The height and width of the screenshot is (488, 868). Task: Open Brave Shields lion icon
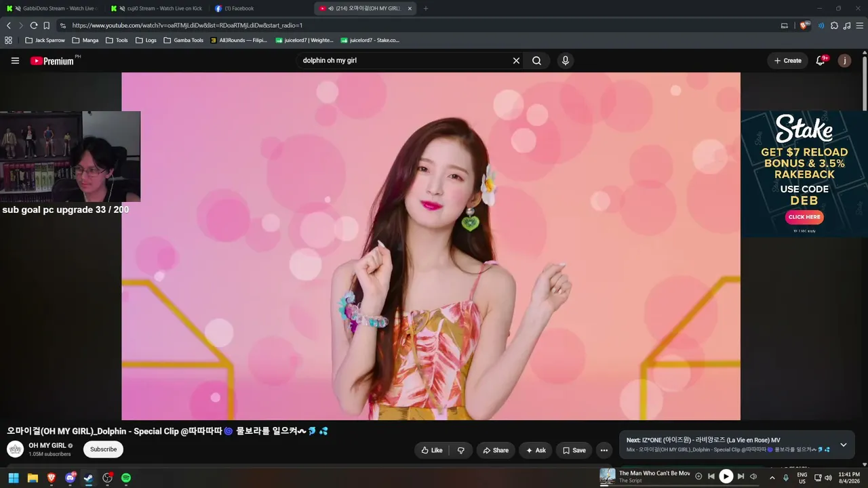click(x=804, y=26)
